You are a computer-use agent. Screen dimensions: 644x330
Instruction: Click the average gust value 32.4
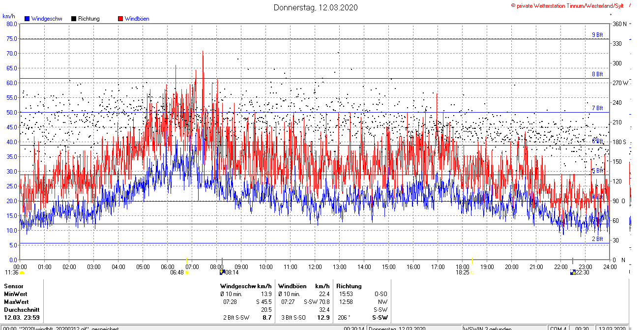point(324,310)
